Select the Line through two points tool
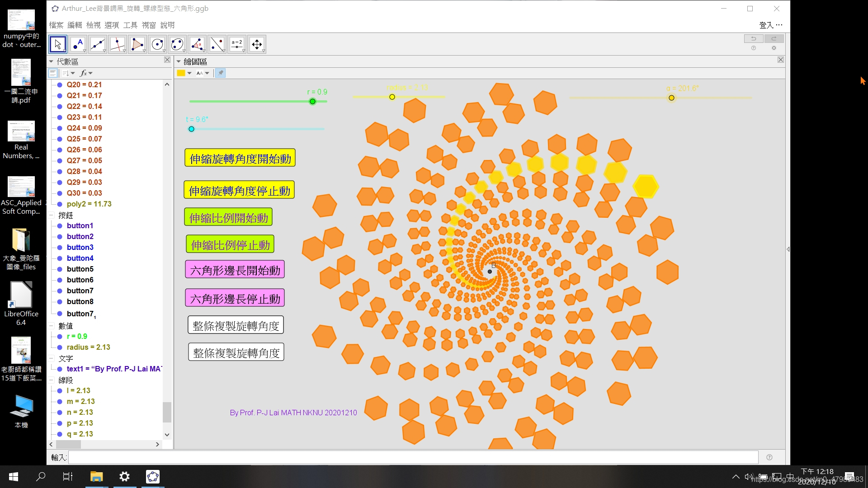Viewport: 868px width, 488px height. (98, 44)
